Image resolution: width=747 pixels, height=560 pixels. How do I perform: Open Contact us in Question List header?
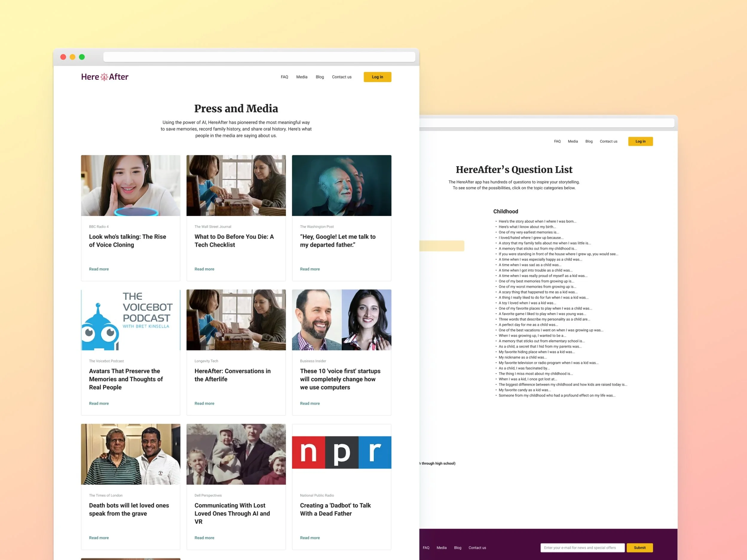pos(609,142)
